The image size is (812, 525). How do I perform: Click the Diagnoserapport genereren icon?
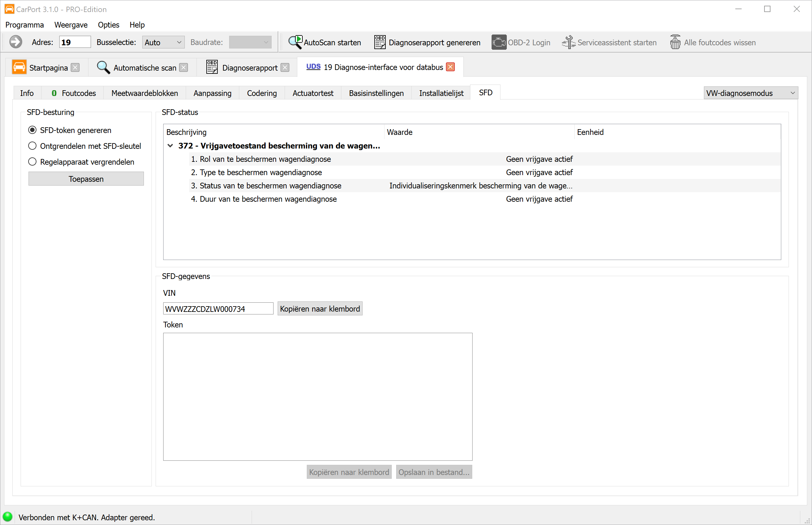(x=379, y=42)
